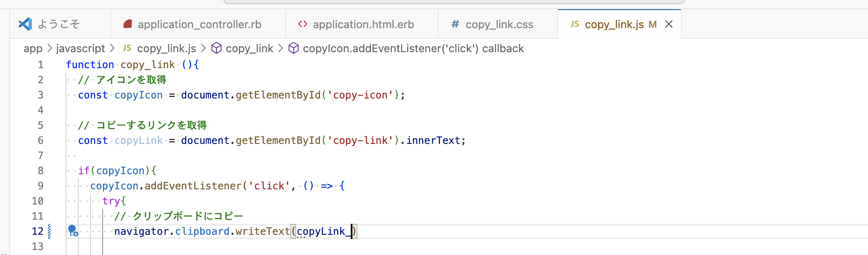Click the copy_link function breadcrumb
The width and height of the screenshot is (868, 255).
[249, 48]
